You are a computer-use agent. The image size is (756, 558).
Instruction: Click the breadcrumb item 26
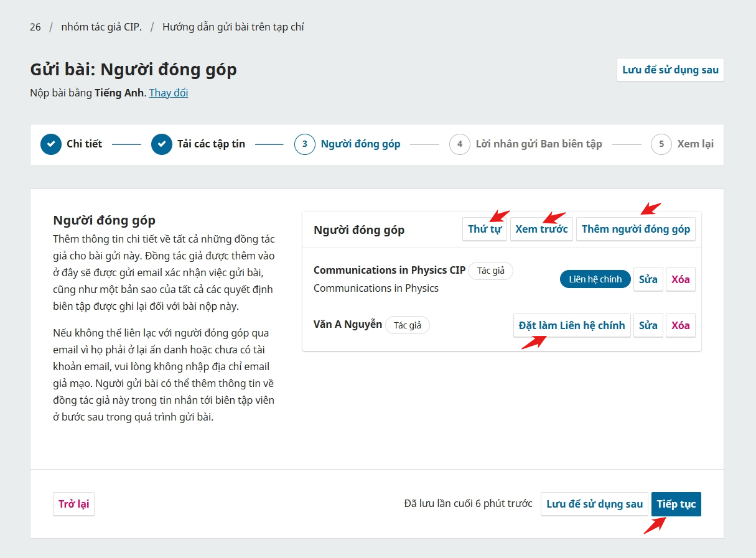pyautogui.click(x=35, y=27)
